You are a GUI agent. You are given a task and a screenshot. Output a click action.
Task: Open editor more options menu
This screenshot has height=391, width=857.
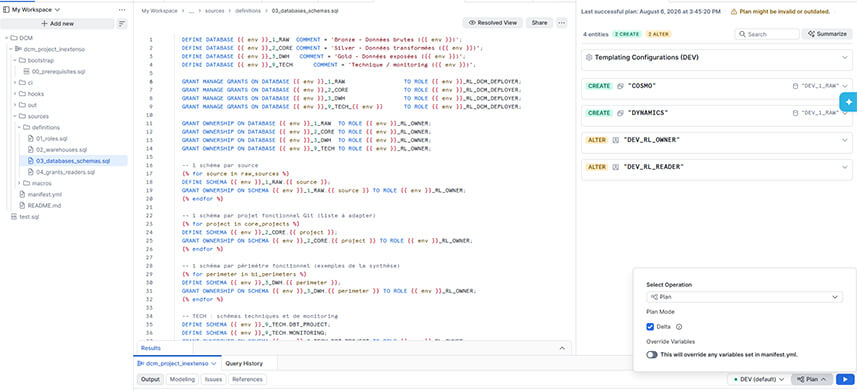coord(562,23)
